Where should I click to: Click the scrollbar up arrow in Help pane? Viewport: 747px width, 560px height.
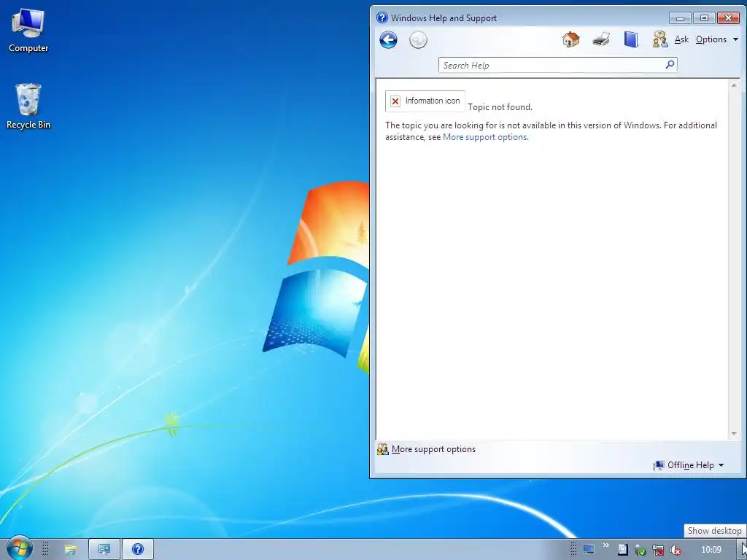click(734, 86)
